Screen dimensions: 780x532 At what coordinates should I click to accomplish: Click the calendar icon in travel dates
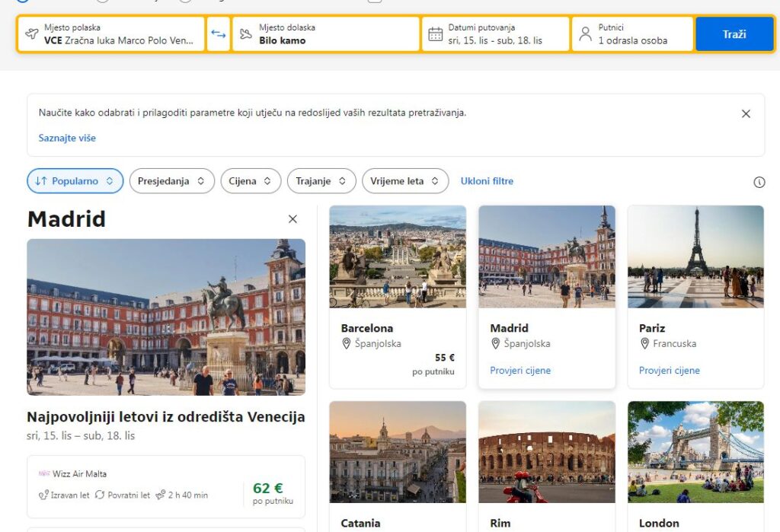435,34
